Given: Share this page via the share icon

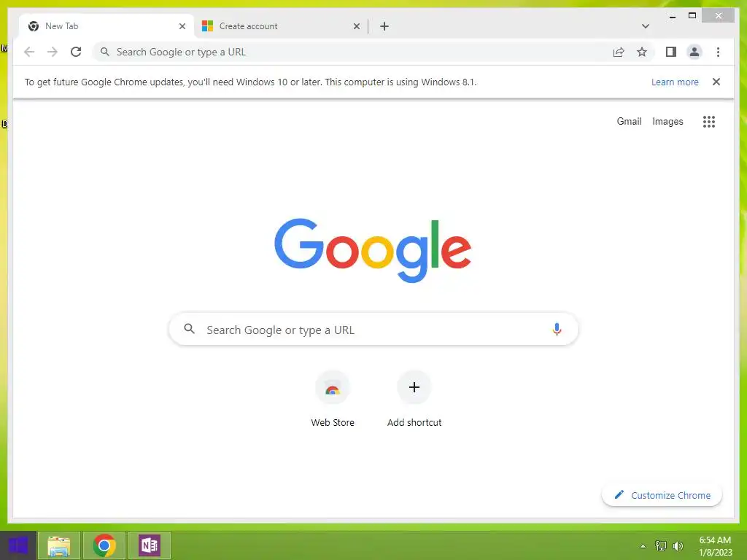Looking at the screenshot, I should click(x=619, y=52).
